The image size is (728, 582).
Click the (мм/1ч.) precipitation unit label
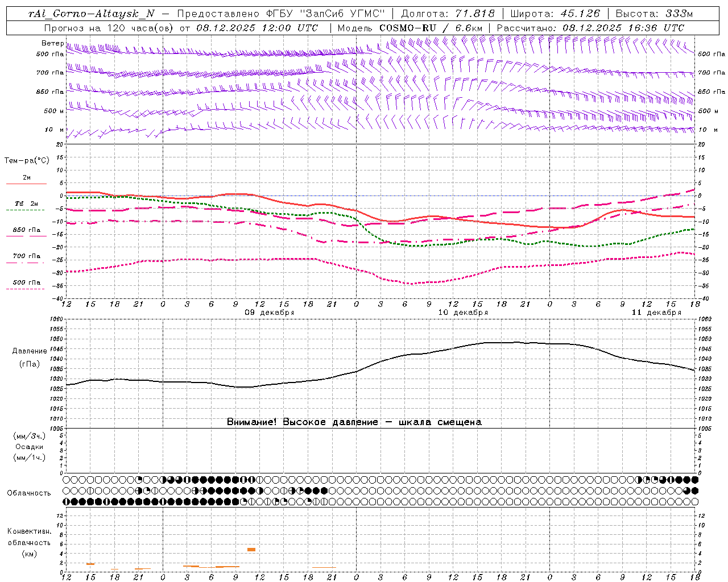[30, 458]
